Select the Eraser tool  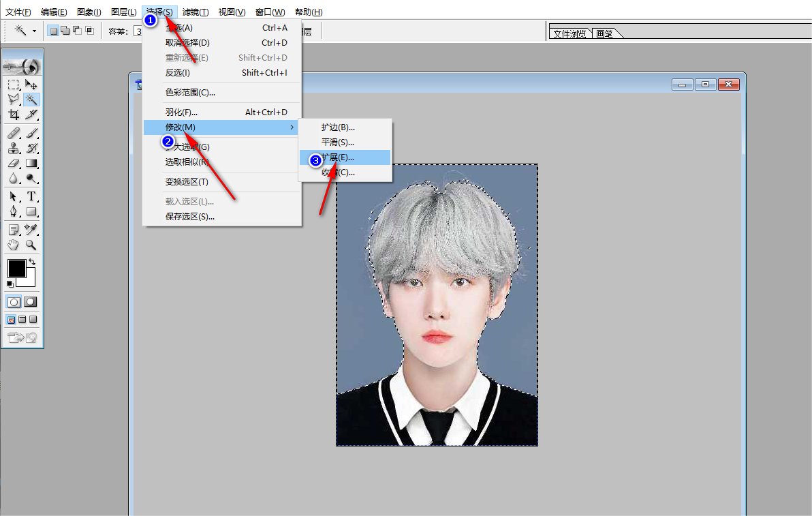[x=14, y=163]
